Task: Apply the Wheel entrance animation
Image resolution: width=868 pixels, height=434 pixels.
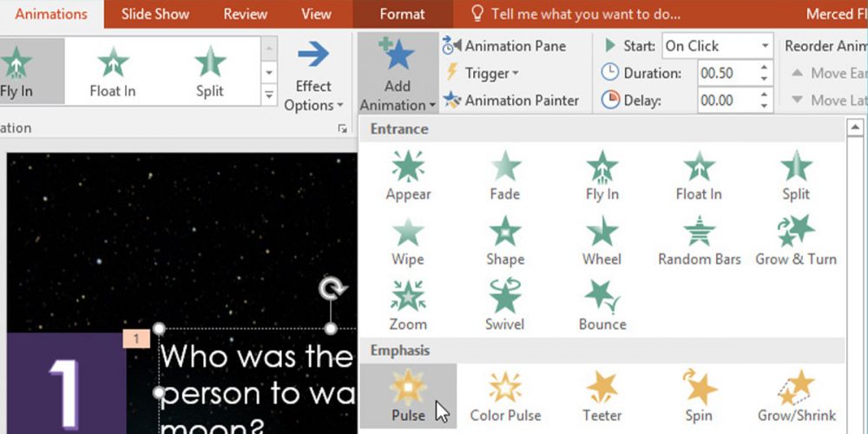Action: [602, 240]
